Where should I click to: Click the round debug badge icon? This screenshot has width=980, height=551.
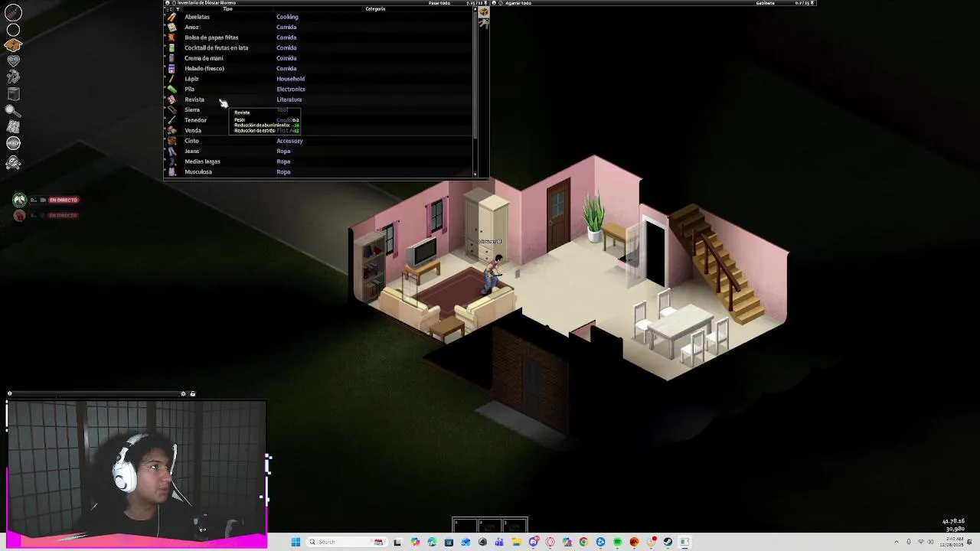(x=13, y=143)
